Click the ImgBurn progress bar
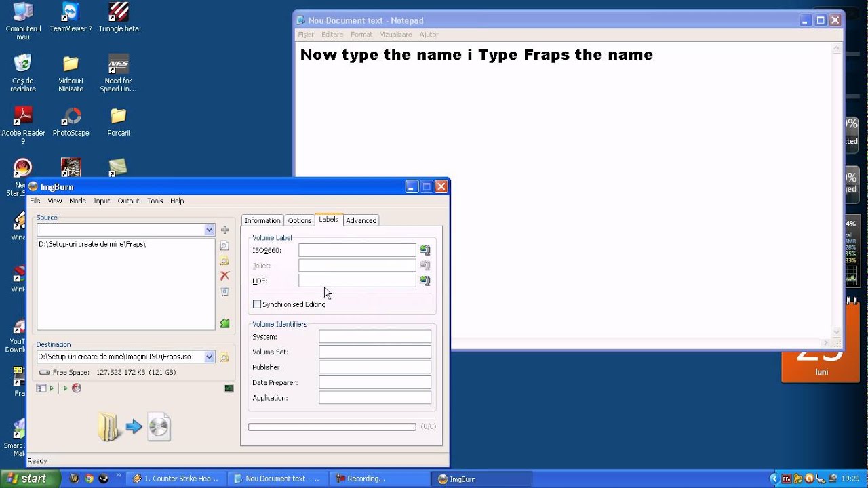868x488 pixels. pos(332,427)
